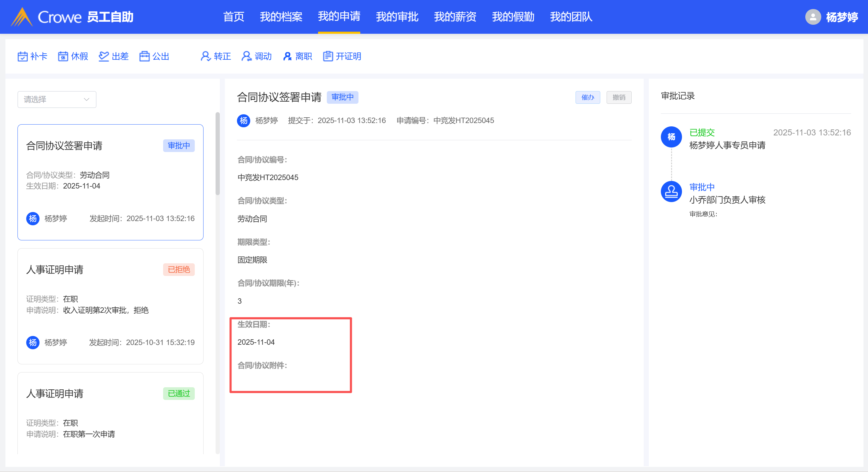Open the 转正 regularization person icon
The height and width of the screenshot is (472, 868).
(206, 56)
